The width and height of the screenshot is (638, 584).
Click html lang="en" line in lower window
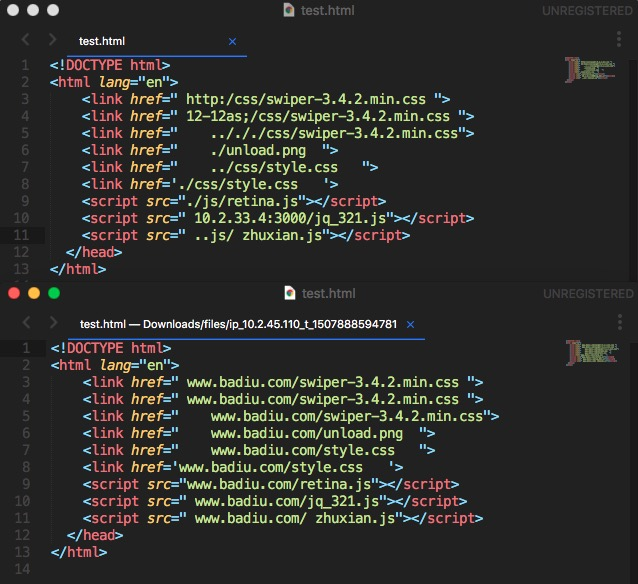(x=115, y=365)
